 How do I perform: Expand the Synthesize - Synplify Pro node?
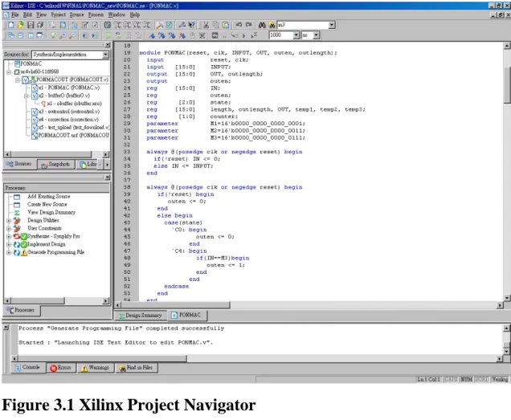point(9,237)
